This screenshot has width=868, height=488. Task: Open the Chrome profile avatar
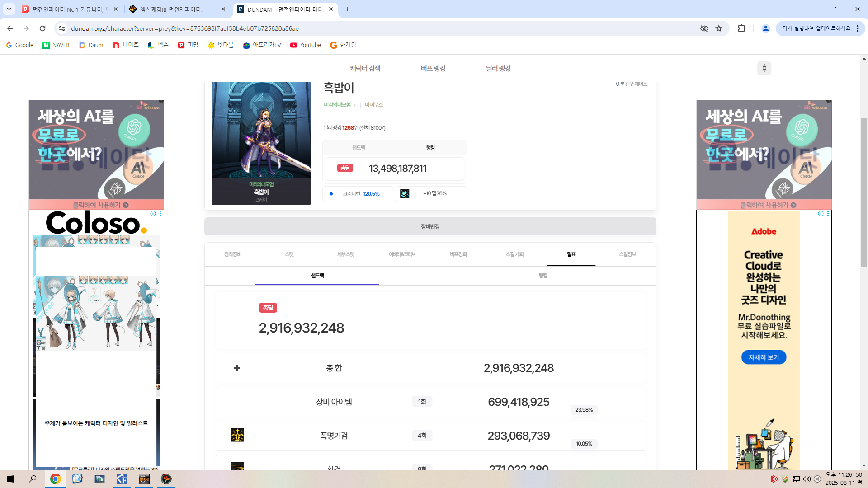765,28
